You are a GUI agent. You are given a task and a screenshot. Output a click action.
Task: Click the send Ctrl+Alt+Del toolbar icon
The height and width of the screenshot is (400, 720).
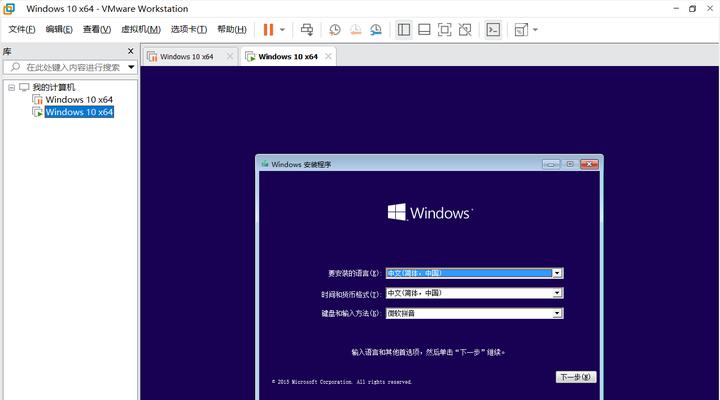point(307,30)
